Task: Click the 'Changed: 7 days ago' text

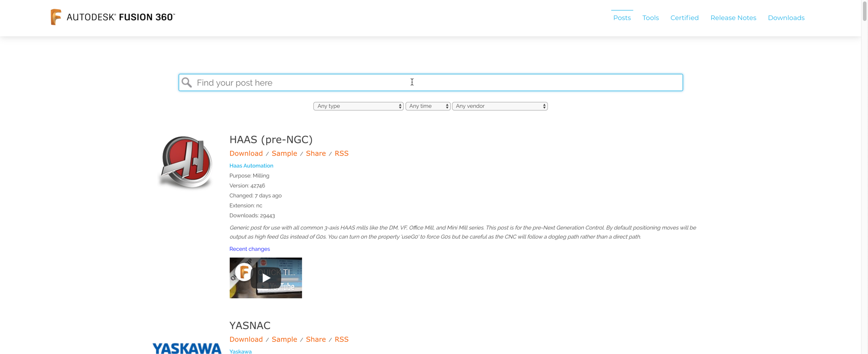Action: click(x=255, y=196)
